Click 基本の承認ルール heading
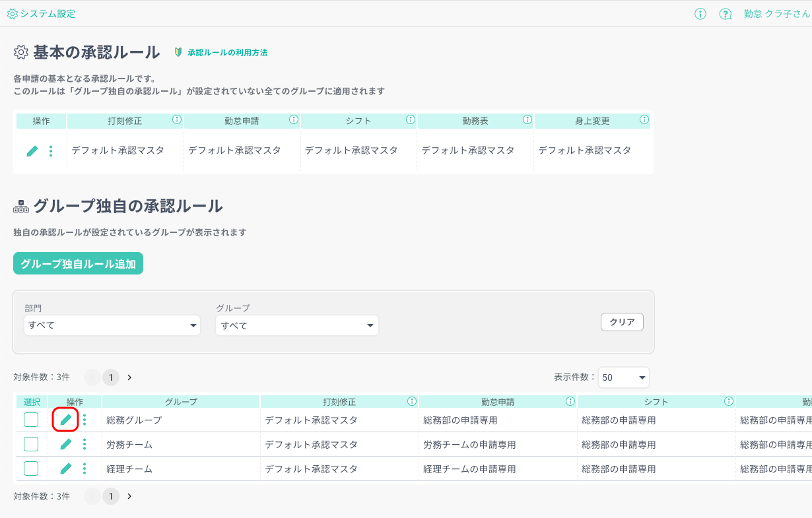This screenshot has width=812, height=518. pyautogui.click(x=96, y=52)
